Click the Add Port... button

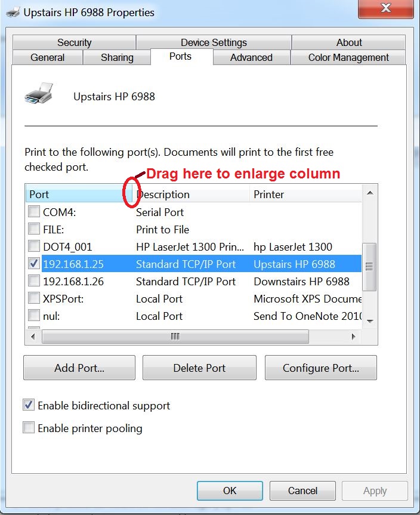point(79,368)
